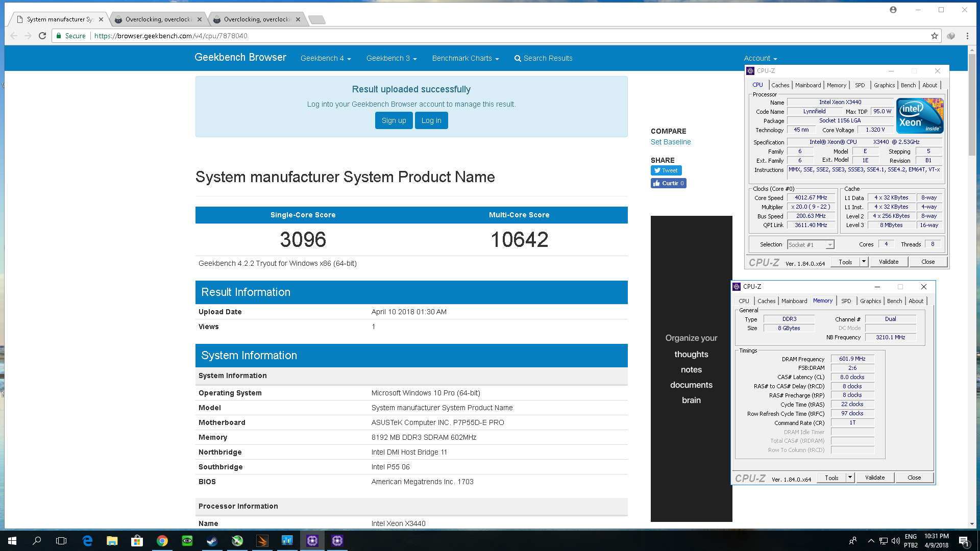980x551 pixels.
Task: Open Account dropdown menu
Action: [x=760, y=58]
